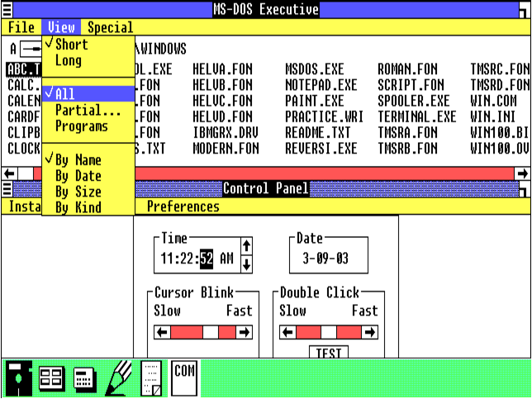Image resolution: width=532 pixels, height=399 pixels.
Task: Select file PRACTICE.WRI
Action: click(x=324, y=116)
